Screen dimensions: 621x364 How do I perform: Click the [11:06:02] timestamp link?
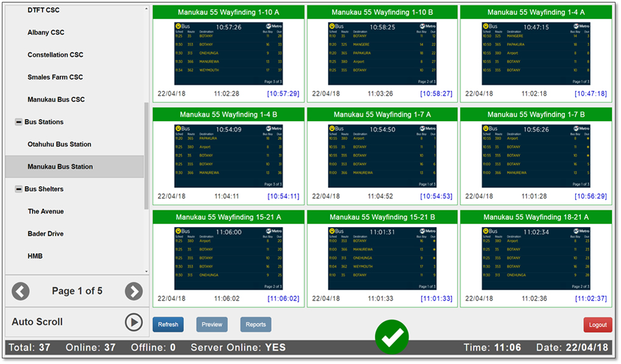283,299
